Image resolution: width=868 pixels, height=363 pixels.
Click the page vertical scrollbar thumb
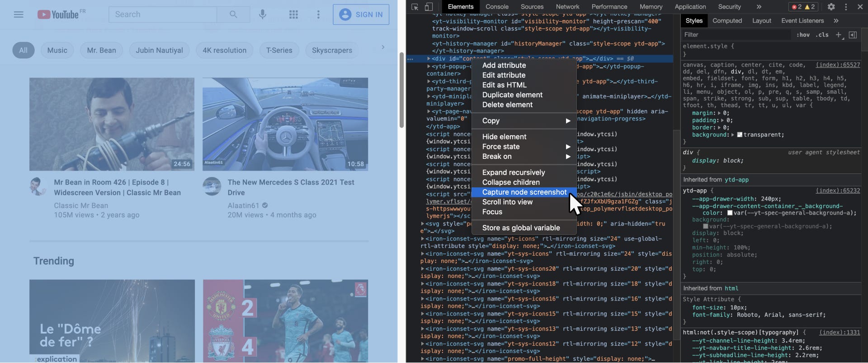(401, 90)
